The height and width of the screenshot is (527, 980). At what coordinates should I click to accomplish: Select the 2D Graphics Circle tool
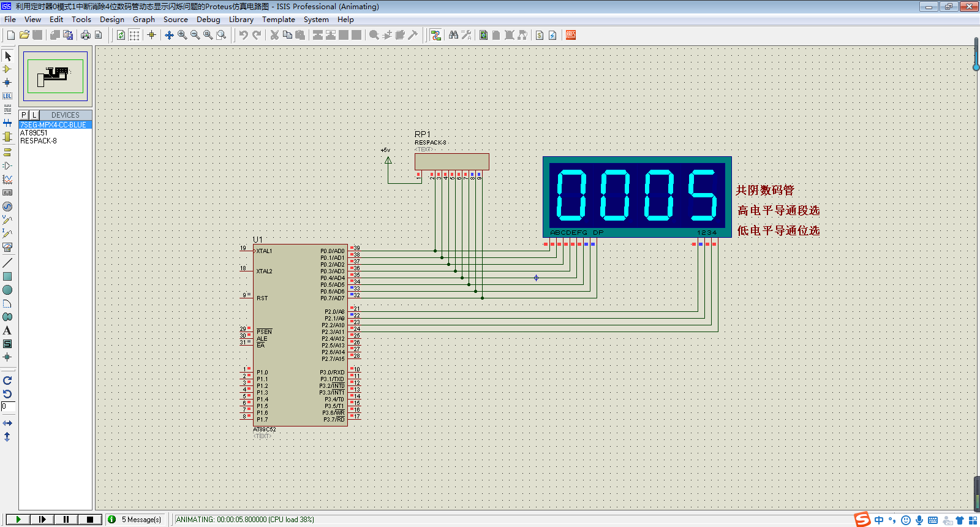pyautogui.click(x=7, y=290)
